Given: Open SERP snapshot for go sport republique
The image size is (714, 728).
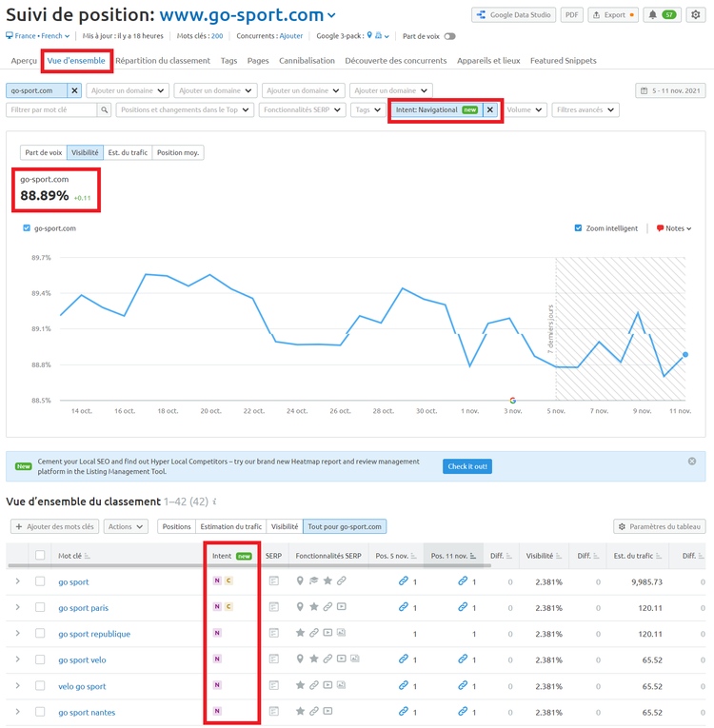Looking at the screenshot, I should 274,633.
